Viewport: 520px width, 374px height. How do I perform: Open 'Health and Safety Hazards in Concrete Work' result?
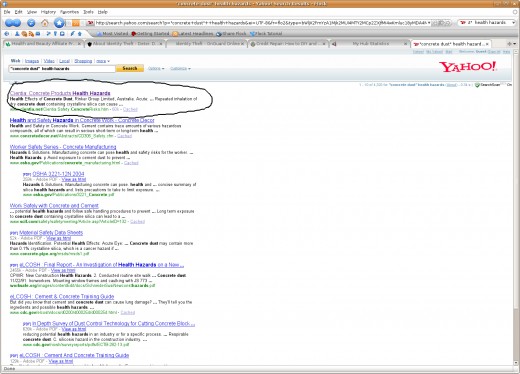click(82, 120)
